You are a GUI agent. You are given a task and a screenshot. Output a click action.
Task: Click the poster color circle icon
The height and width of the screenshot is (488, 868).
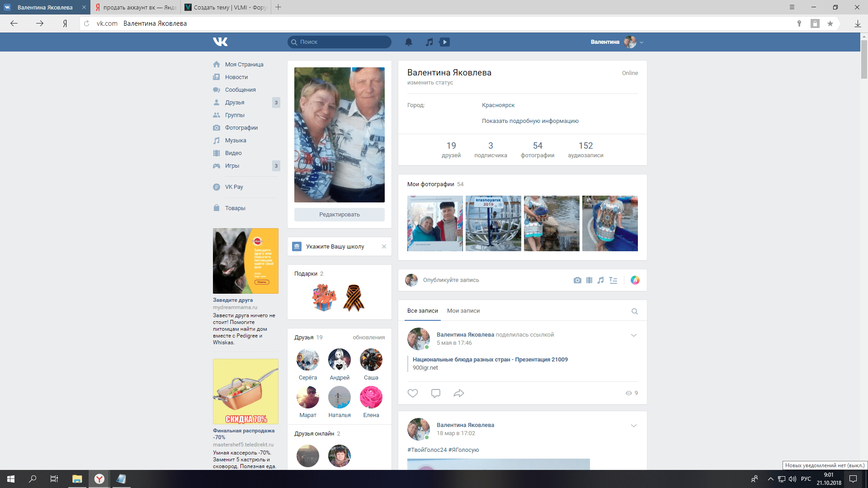point(635,280)
